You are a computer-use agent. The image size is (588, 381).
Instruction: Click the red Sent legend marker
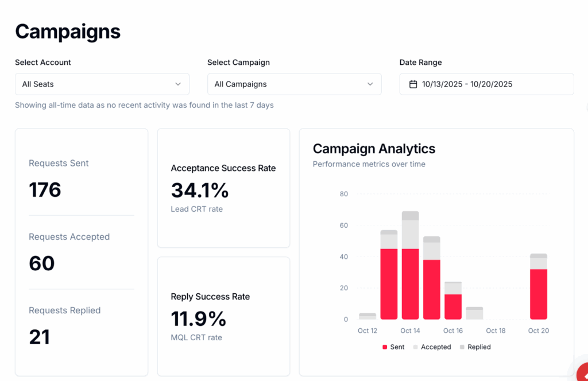tap(385, 347)
